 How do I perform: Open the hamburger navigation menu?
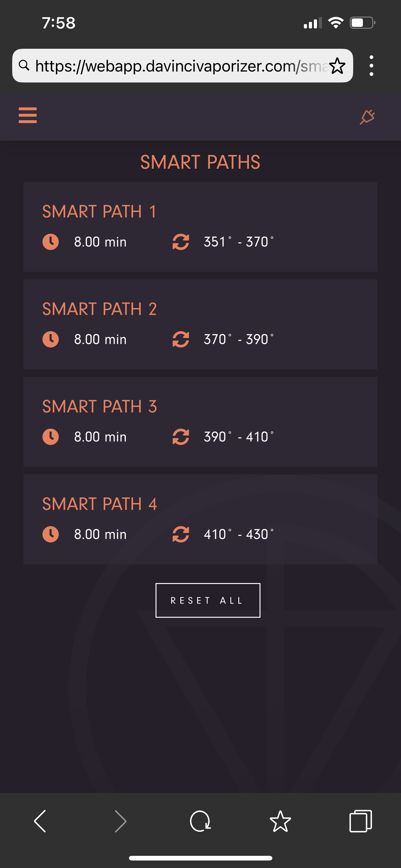point(27,115)
